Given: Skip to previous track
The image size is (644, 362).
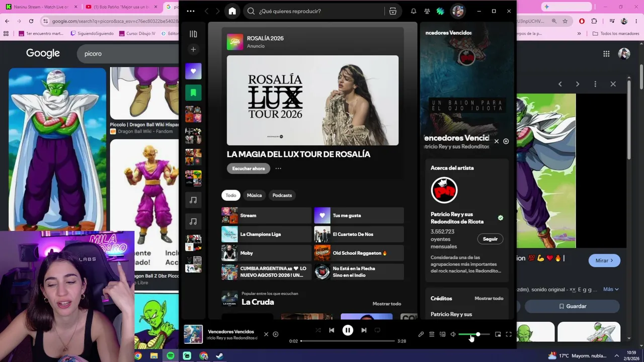Looking at the screenshot, I should pyautogui.click(x=332, y=330).
